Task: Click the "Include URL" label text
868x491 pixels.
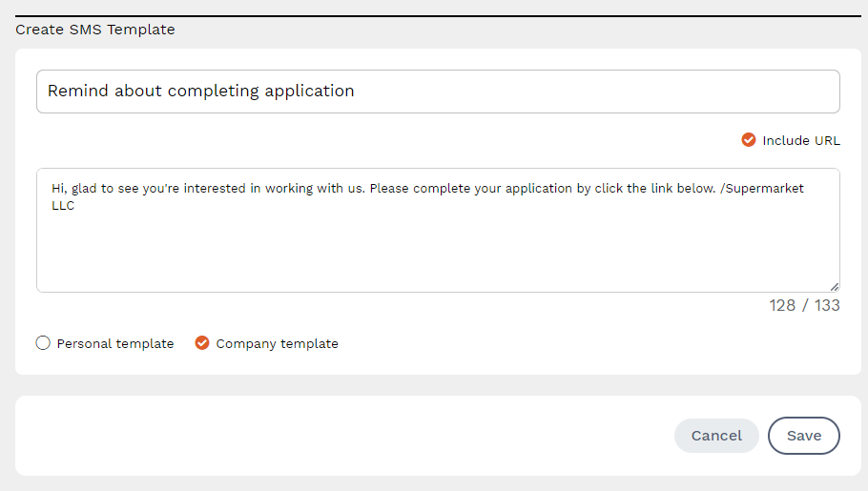Action: [800, 140]
